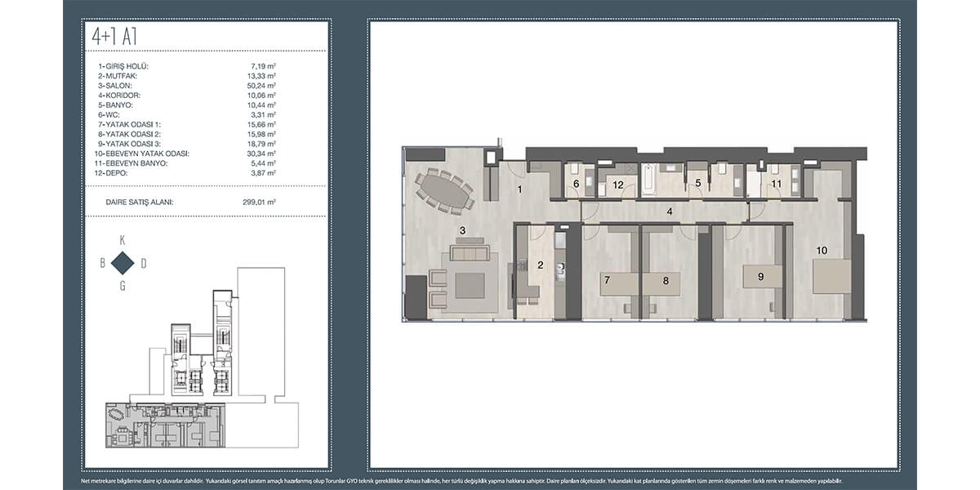The image size is (980, 490).
Task: Click room number 1 entrance hall
Action: pyautogui.click(x=518, y=189)
